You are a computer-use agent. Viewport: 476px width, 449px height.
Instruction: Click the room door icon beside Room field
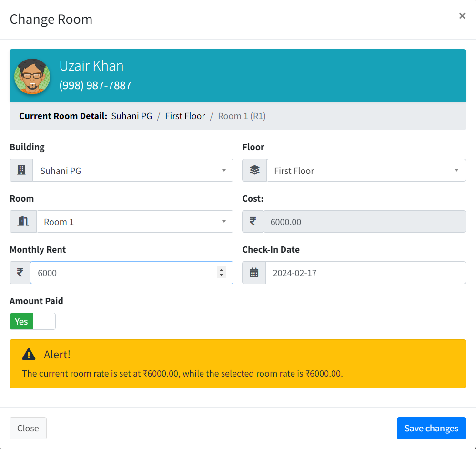23,221
